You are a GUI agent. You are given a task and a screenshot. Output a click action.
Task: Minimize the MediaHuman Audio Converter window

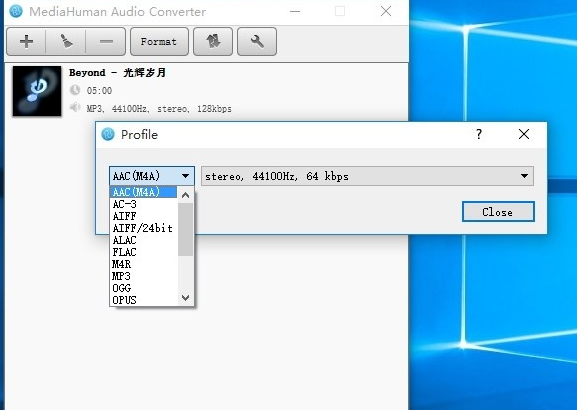coord(295,11)
